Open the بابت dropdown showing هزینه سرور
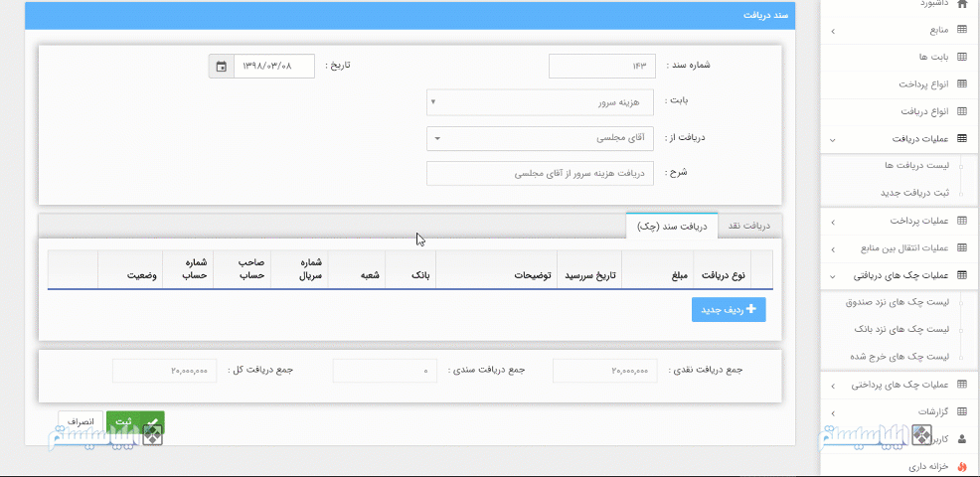The image size is (980, 477). (540, 102)
